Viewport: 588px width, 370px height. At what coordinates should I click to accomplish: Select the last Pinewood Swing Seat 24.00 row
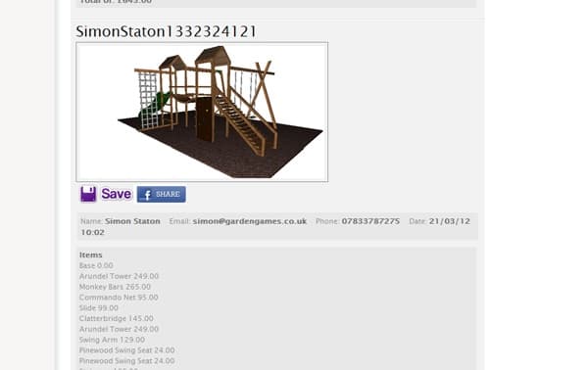(x=126, y=361)
